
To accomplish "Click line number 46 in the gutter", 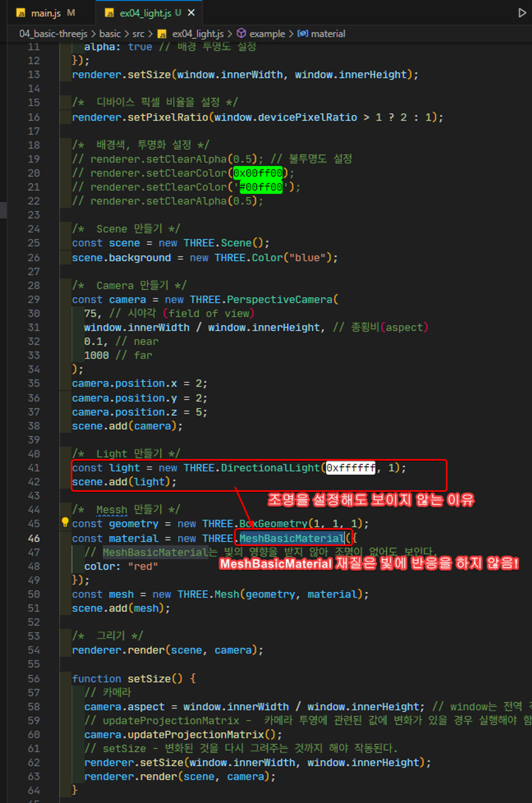I will 34,538.
